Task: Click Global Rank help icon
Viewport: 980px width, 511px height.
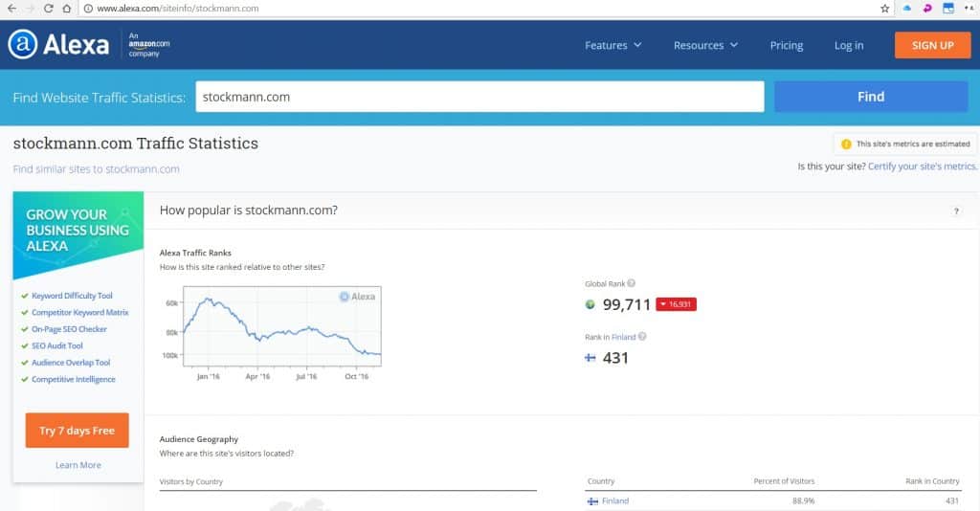Action: [x=632, y=283]
